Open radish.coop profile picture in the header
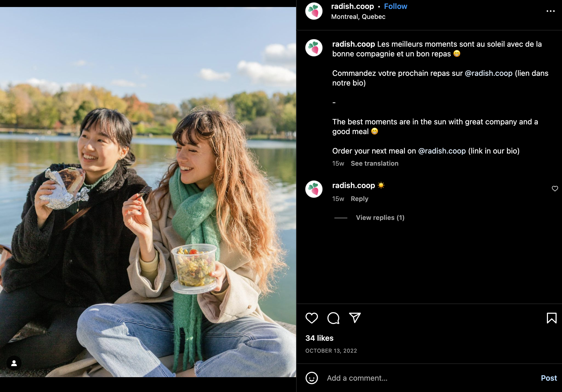This screenshot has width=562, height=392. [x=314, y=11]
